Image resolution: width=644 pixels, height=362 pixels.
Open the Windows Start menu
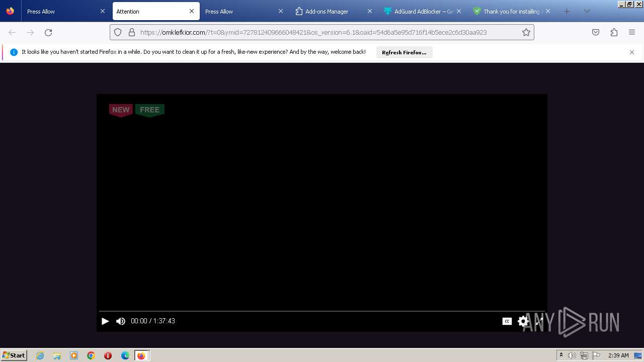click(14, 355)
